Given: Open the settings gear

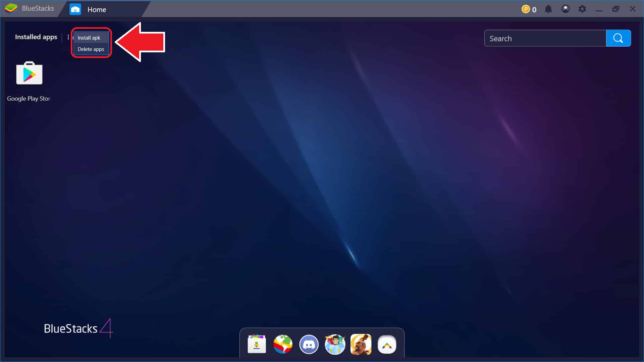Looking at the screenshot, I should 582,9.
